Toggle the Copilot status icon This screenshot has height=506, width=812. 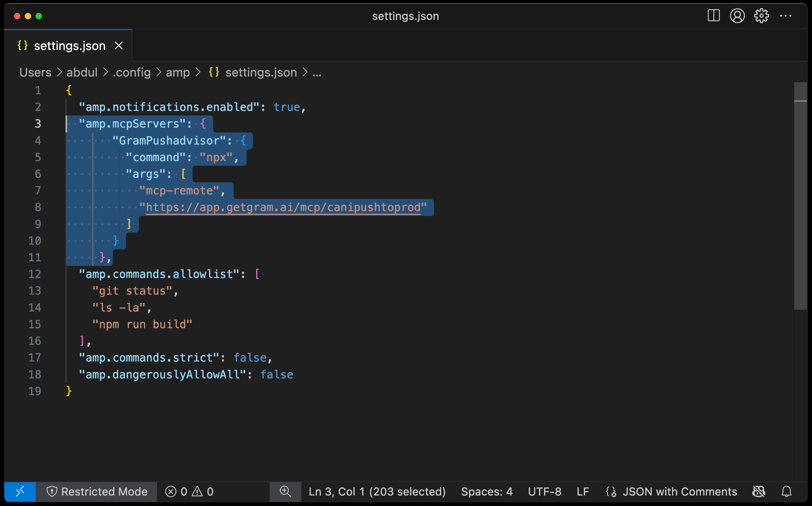759,491
